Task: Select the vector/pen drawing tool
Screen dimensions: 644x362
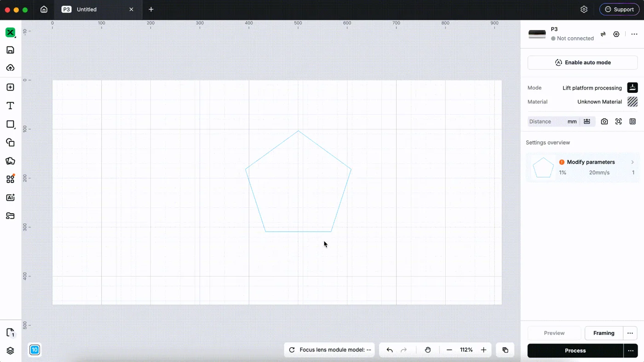Action: coord(10,161)
